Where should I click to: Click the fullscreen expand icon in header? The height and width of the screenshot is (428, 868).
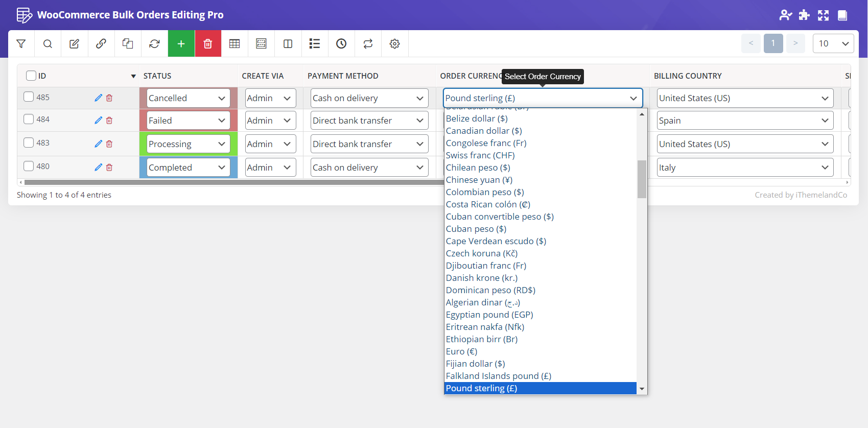(823, 15)
